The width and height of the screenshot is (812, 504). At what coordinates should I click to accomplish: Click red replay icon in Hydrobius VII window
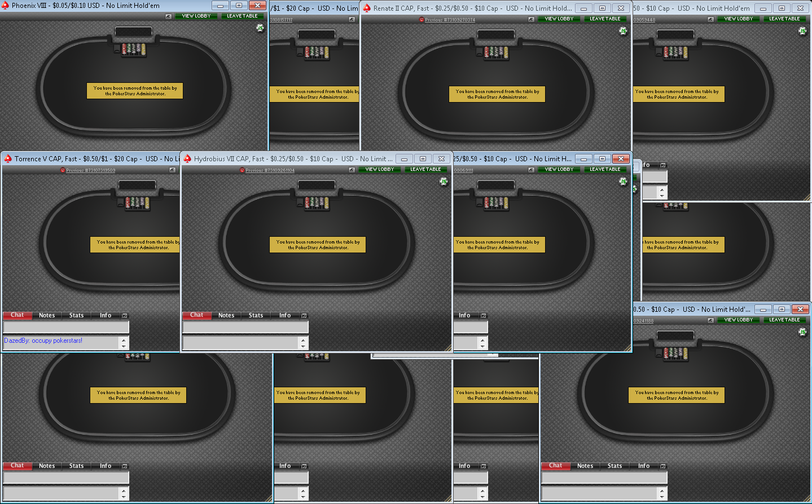(242, 170)
